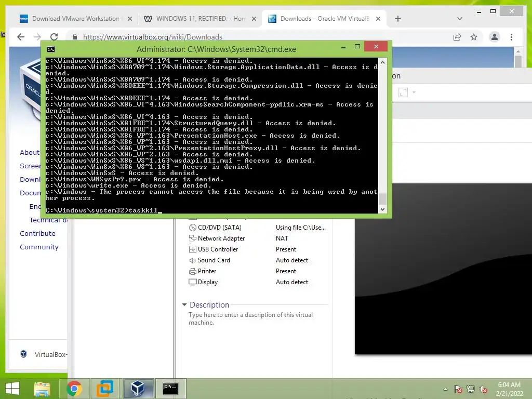This screenshot has height=399, width=532.
Task: Click the virtualbox.org address bar
Action: coord(258,37)
